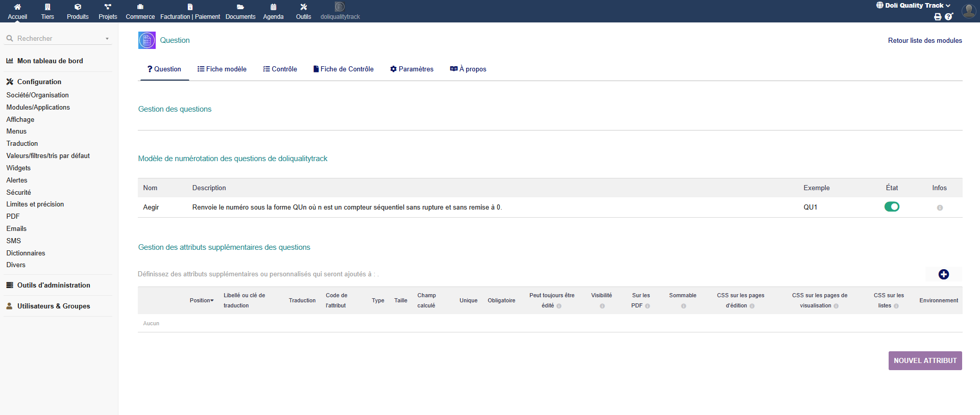Open Modules/Applications in the sidebar
980x415 pixels.
(38, 108)
